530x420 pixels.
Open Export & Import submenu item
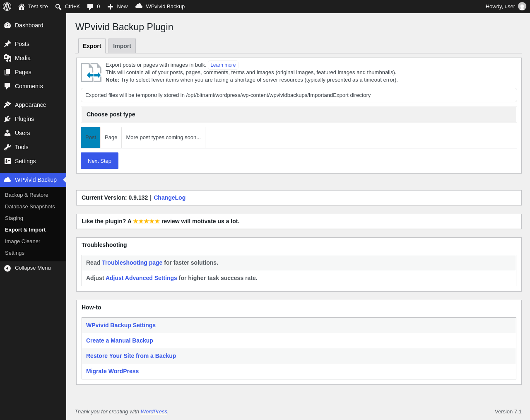coord(25,230)
